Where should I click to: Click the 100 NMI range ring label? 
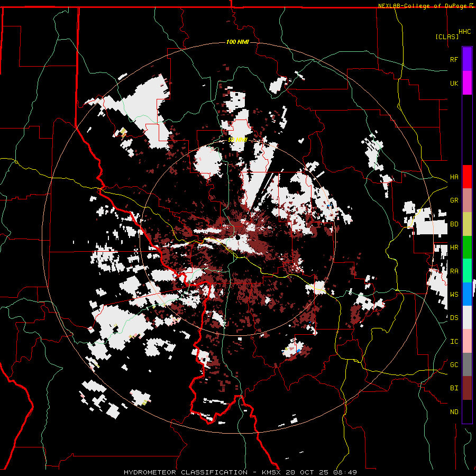(237, 42)
